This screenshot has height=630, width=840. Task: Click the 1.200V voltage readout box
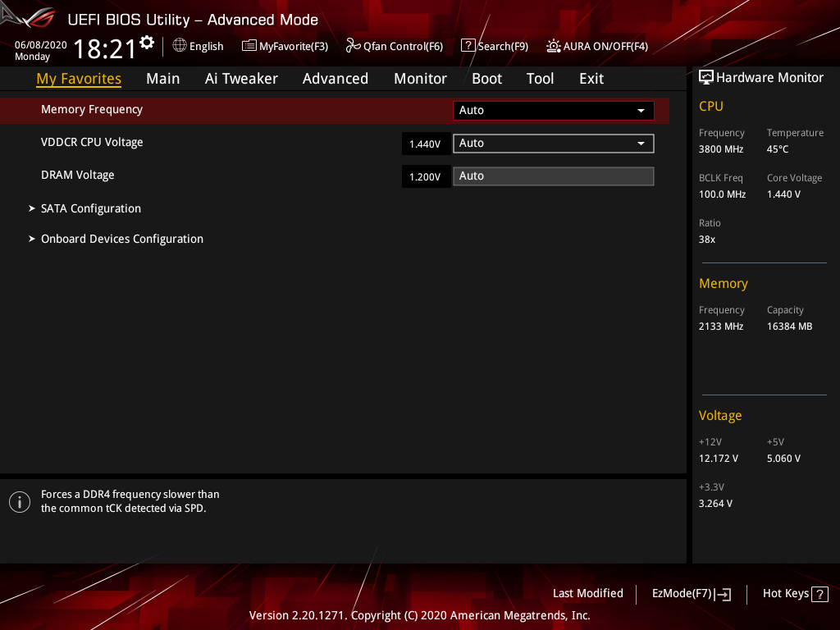426,177
